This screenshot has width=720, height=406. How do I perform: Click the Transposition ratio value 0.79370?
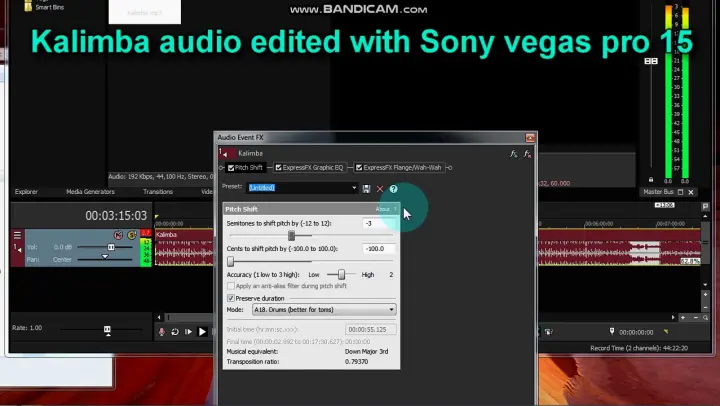tap(356, 361)
